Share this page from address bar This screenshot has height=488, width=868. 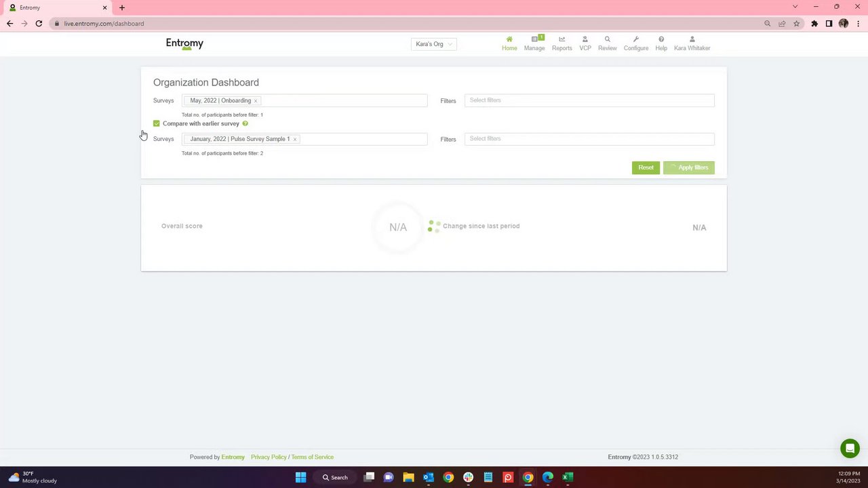[782, 23]
